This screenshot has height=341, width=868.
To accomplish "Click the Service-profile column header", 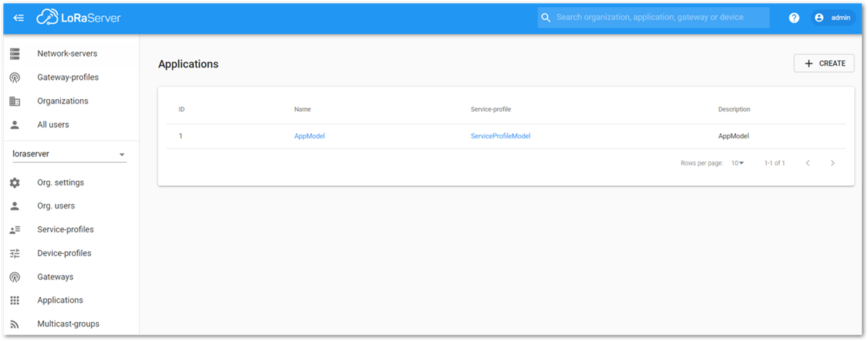I will click(x=491, y=110).
